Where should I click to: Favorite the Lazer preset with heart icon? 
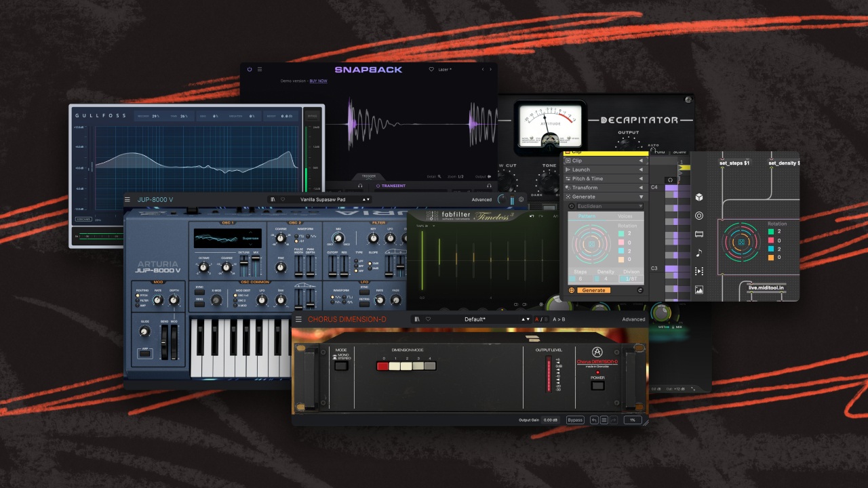click(431, 69)
